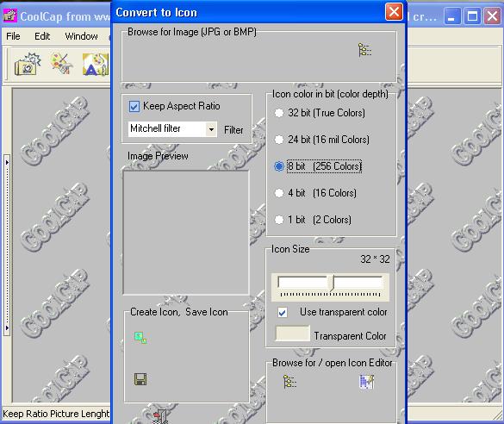Toggle the Keep Aspect Ratio checkbox
Viewport: 504px width, 424px height.
click(x=134, y=106)
